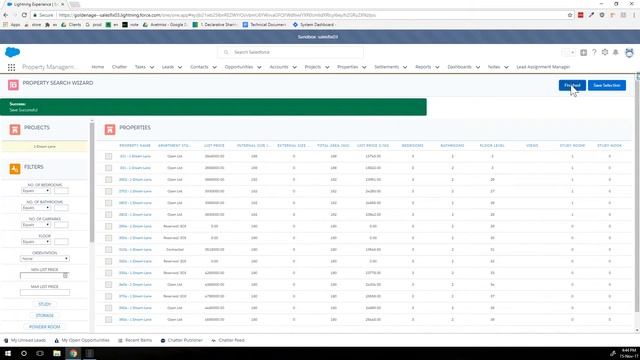The height and width of the screenshot is (360, 640).
Task: Click the red extension icon in Chrome toolbar
Action: [x=580, y=15]
